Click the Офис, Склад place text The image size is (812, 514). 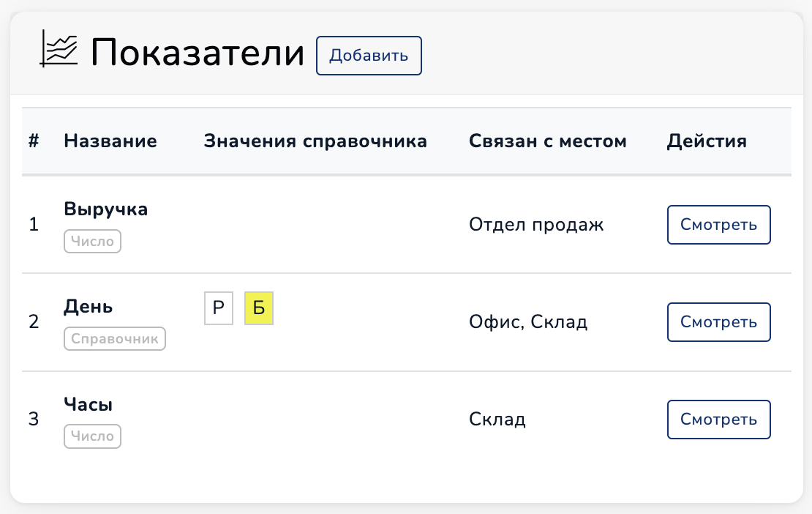pyautogui.click(x=528, y=322)
